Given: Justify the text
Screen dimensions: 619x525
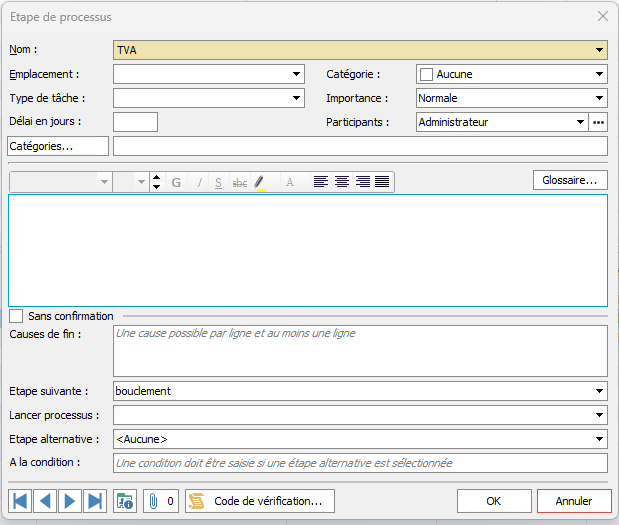Looking at the screenshot, I should pos(382,182).
